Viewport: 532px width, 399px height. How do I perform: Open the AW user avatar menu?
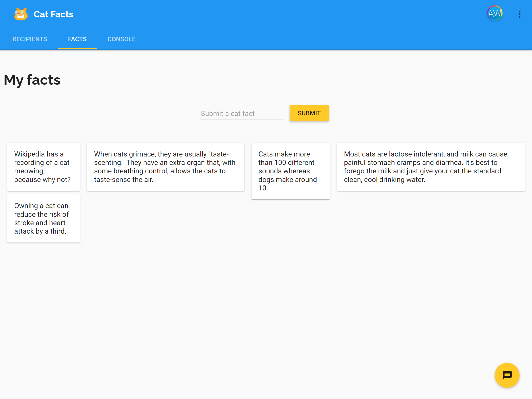495,14
